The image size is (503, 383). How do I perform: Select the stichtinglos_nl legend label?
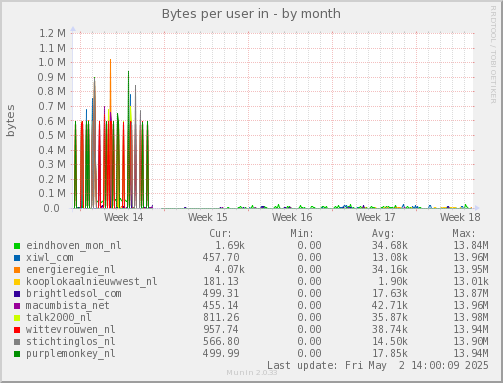coord(71,342)
